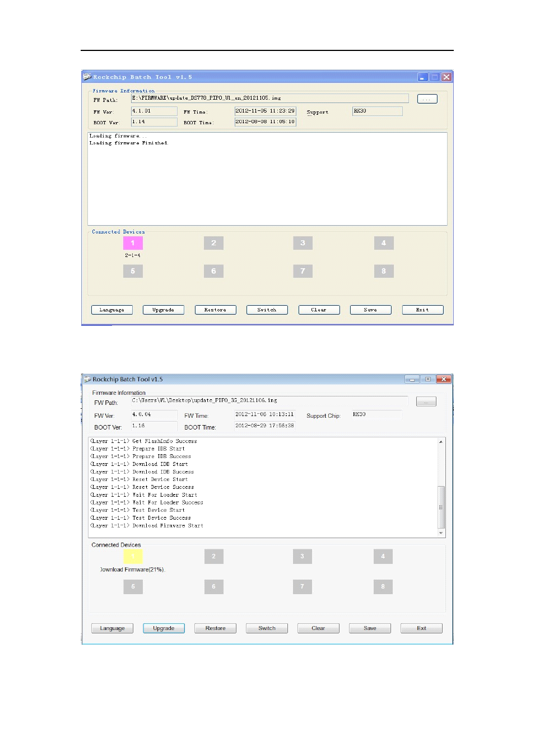Viewport: 535px width, 756px height.
Task: Open the firmware browse button in the lower window
Action: coord(426,402)
